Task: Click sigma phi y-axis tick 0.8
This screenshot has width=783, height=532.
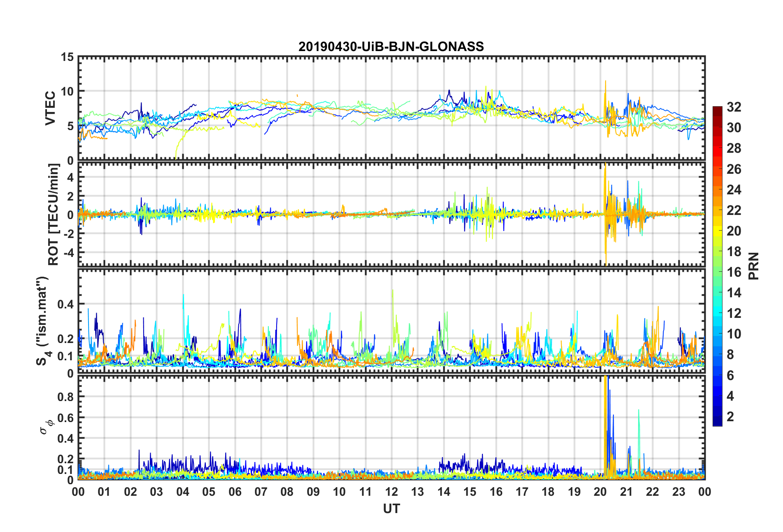Action: [65, 397]
